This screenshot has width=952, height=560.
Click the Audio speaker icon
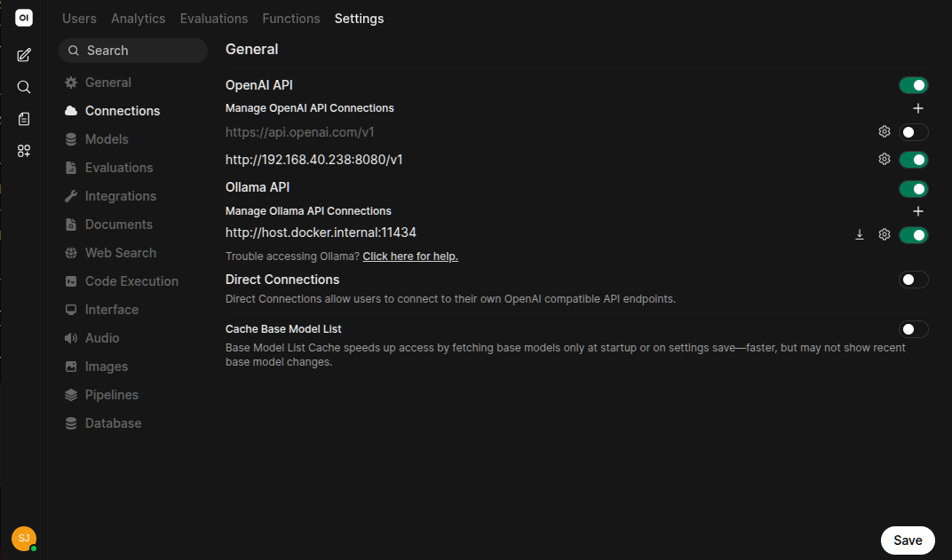71,338
